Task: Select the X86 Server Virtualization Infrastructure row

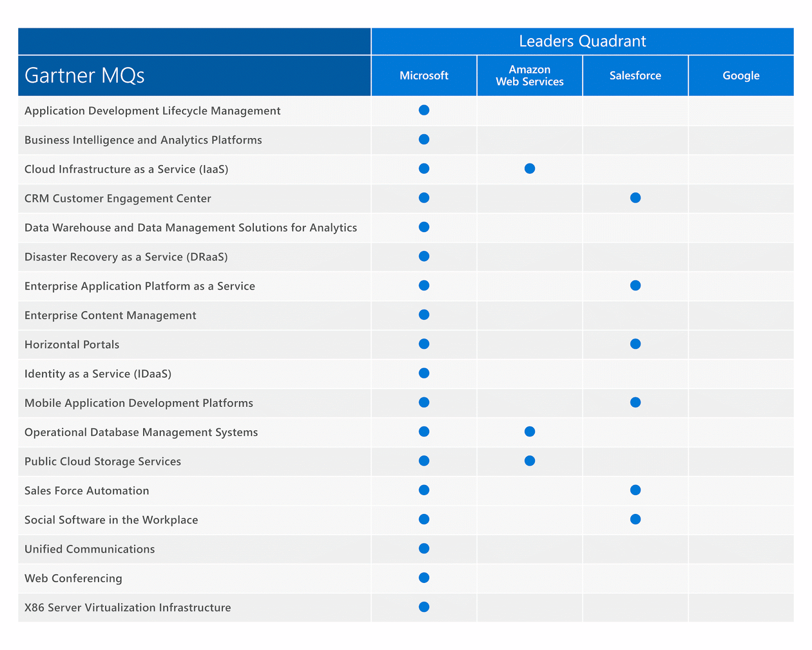Action: point(127,607)
